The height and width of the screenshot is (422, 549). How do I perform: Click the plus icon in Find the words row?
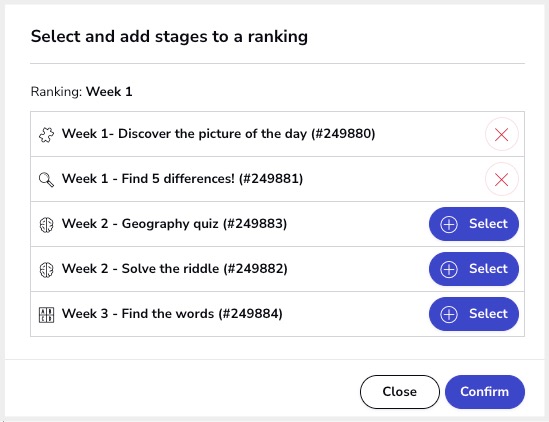449,314
